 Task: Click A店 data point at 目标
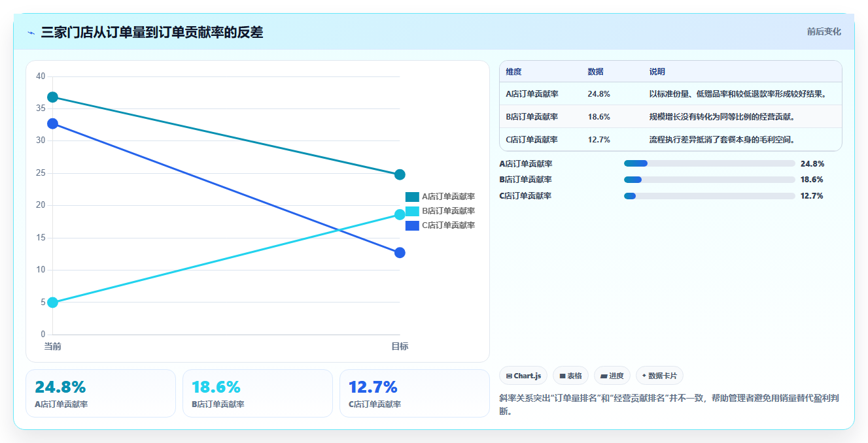tap(400, 174)
